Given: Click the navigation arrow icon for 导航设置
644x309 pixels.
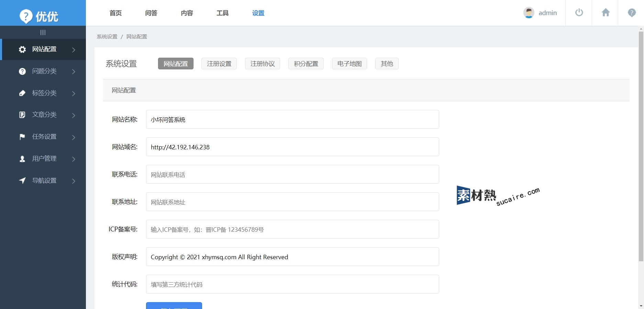Looking at the screenshot, I should pos(22,181).
